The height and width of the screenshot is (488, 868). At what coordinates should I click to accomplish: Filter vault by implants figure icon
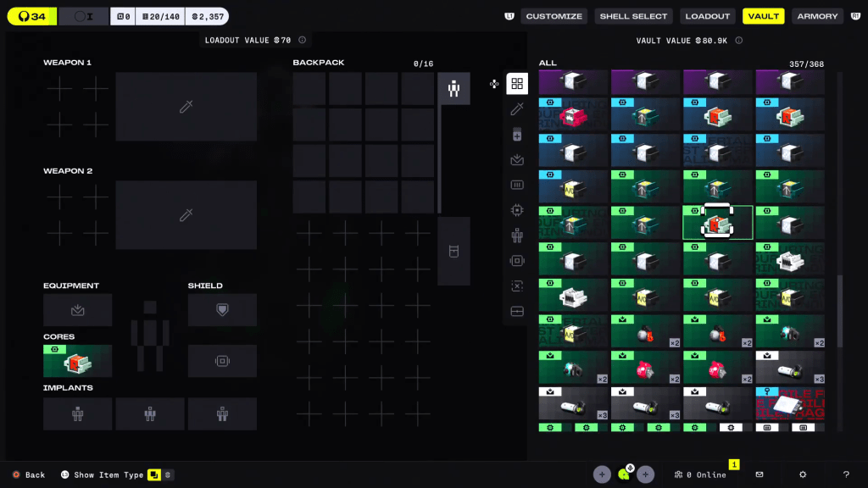click(516, 236)
